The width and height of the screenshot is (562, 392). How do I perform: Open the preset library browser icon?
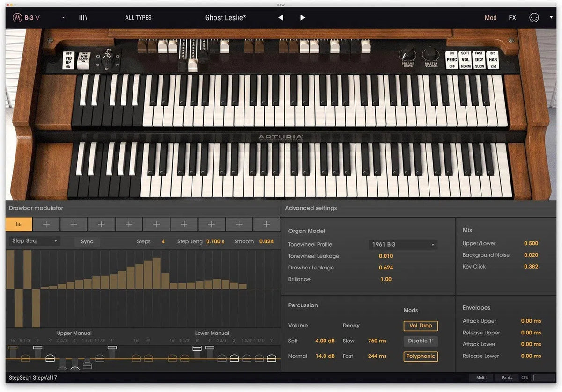coord(83,18)
